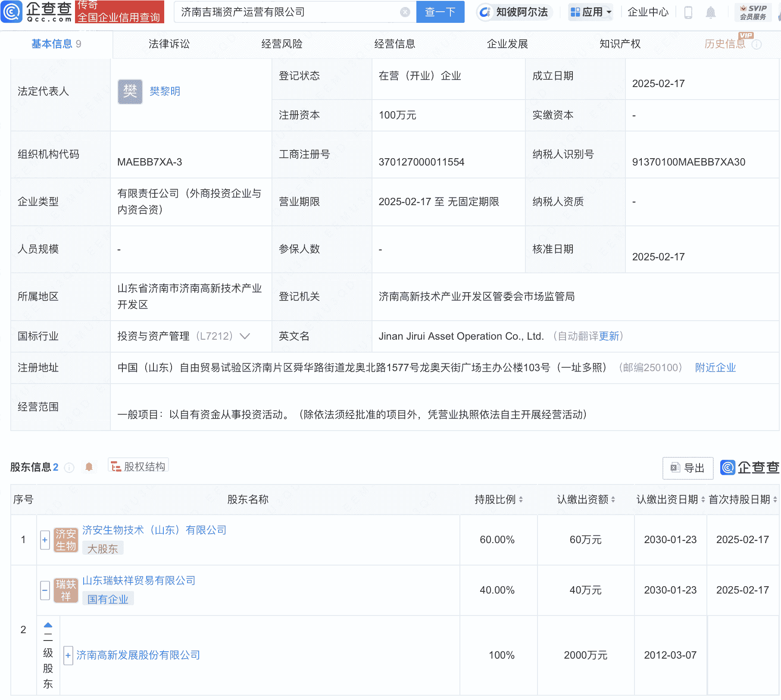The image size is (781, 700).
Task: Click the info icon next to 历史信息
Action: [x=756, y=44]
